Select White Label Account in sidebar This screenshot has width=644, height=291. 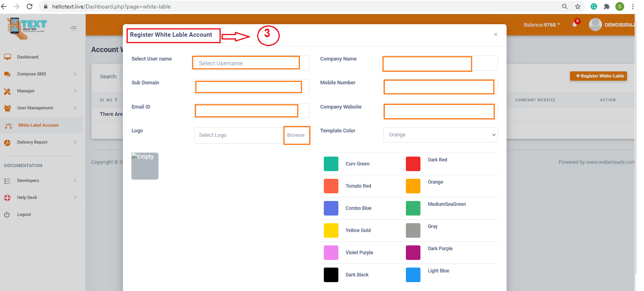pyautogui.click(x=38, y=125)
